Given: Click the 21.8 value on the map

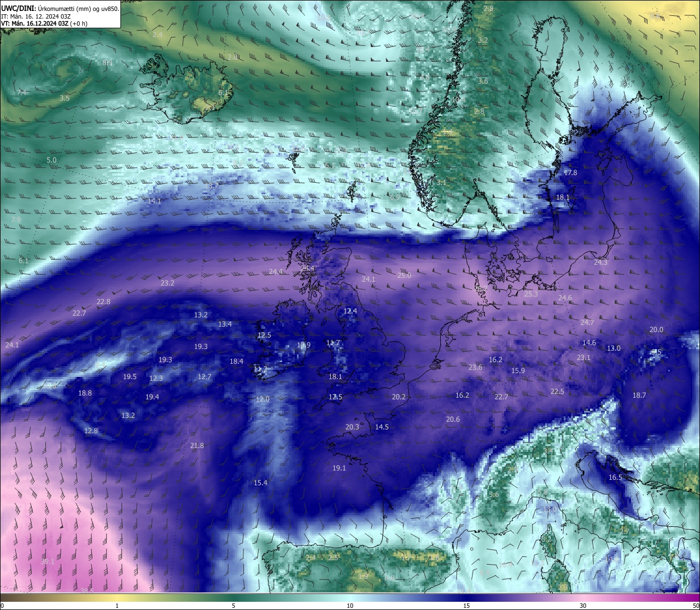Looking at the screenshot, I should click(197, 445).
